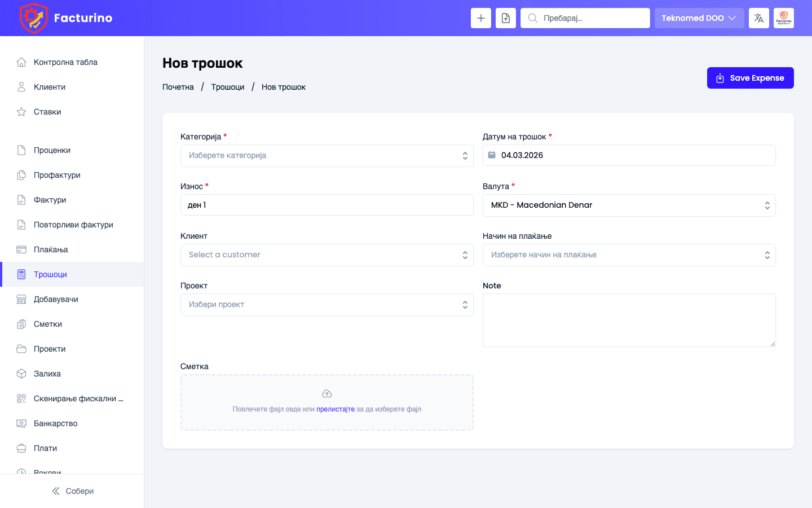Select the Банкарство sidebar icon
Screen dimensions: 812x508
click(21, 423)
